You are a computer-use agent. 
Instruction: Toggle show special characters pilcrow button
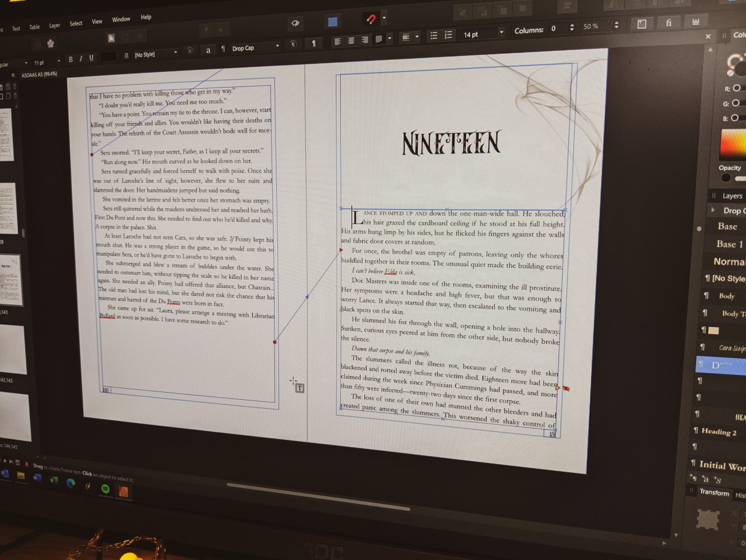pyautogui.click(x=314, y=43)
